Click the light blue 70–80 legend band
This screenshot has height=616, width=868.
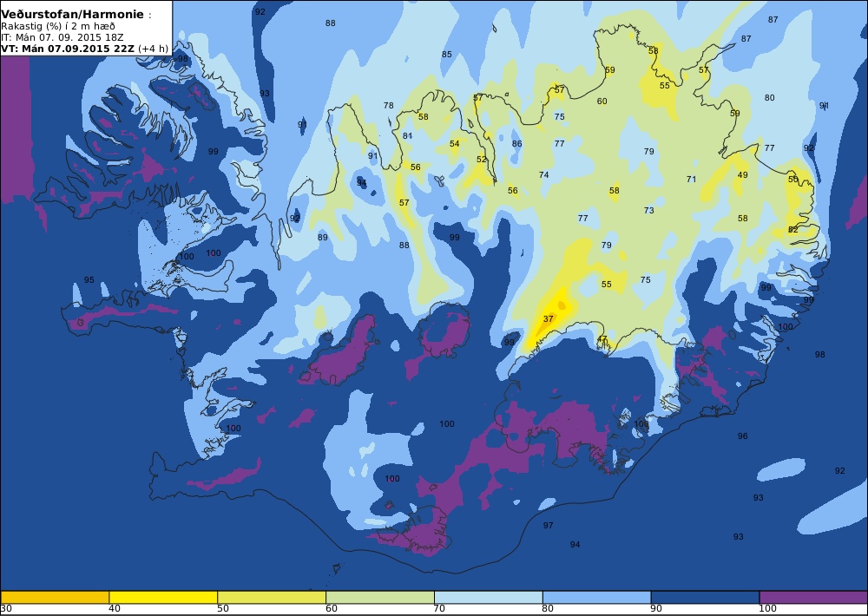pos(489,597)
